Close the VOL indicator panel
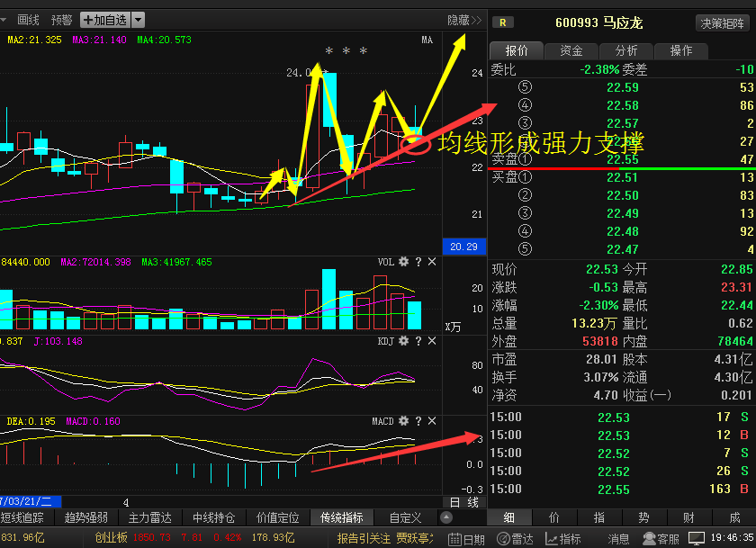This screenshot has height=548, width=756. (x=432, y=262)
